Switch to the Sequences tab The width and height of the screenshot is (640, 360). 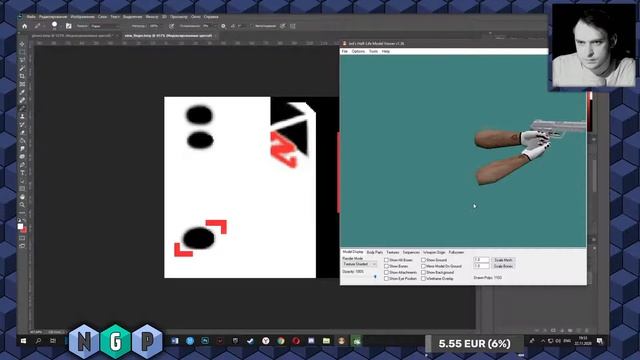(411, 252)
